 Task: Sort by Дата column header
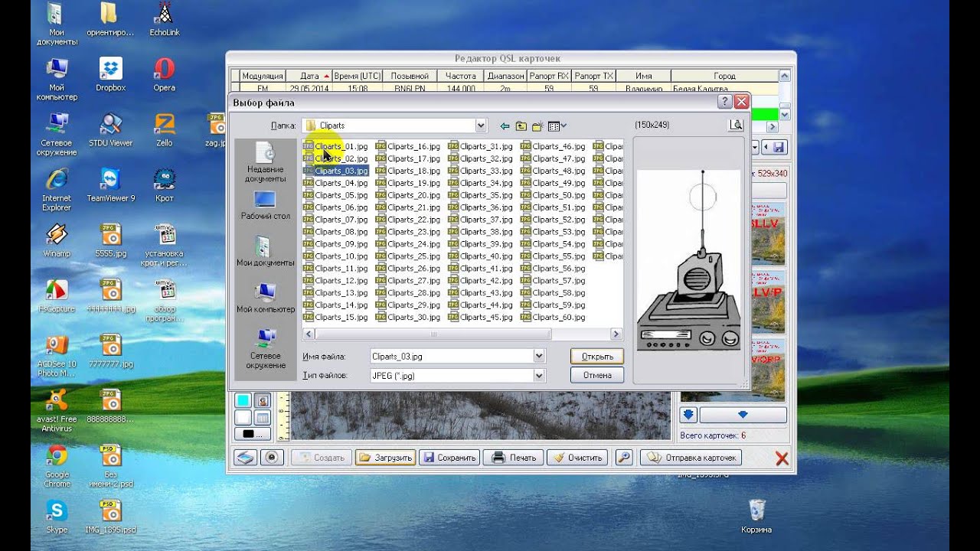(309, 76)
